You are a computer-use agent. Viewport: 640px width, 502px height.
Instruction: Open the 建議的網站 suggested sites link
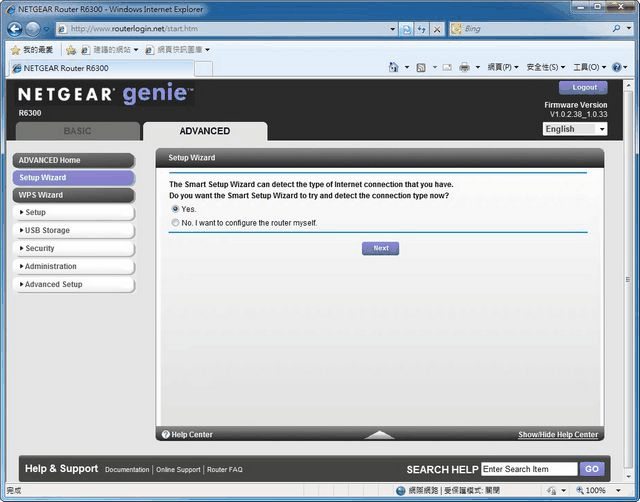[x=110, y=50]
